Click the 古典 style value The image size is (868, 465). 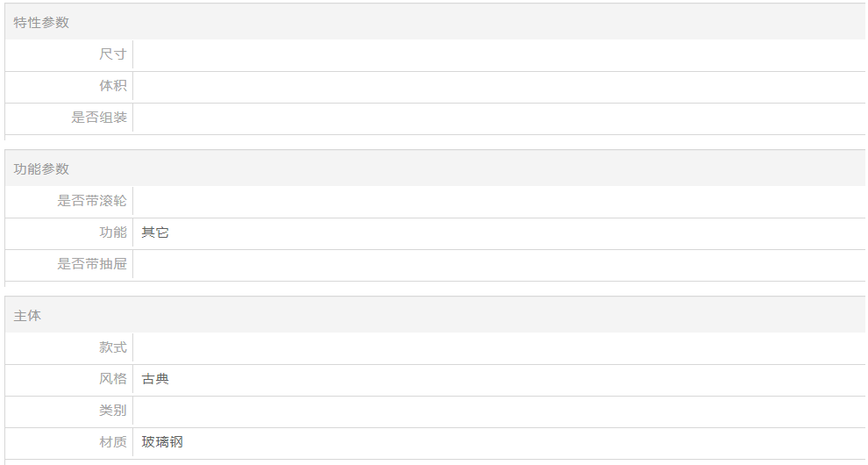click(x=155, y=379)
